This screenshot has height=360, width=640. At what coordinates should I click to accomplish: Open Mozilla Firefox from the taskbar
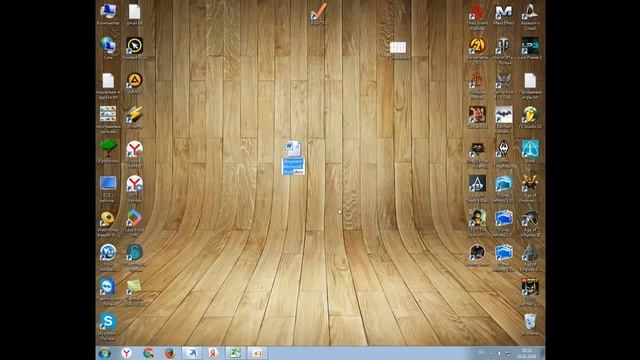(170, 353)
